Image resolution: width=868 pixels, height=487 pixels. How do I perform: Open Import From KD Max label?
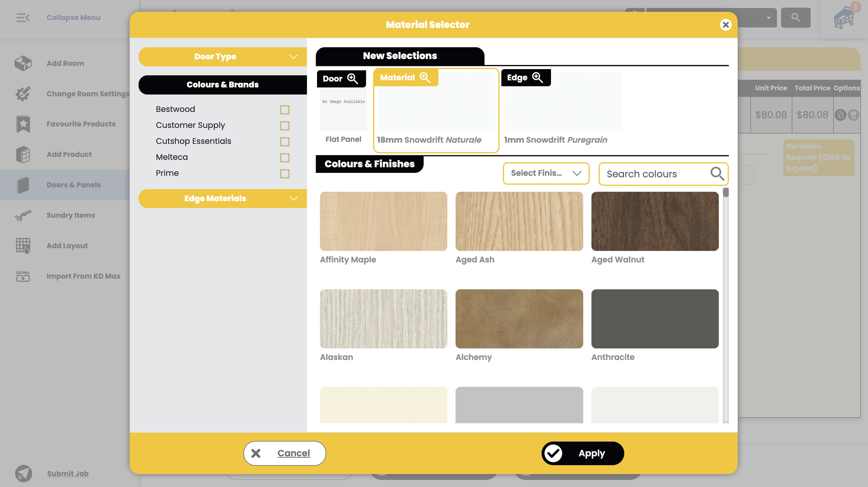coord(84,276)
